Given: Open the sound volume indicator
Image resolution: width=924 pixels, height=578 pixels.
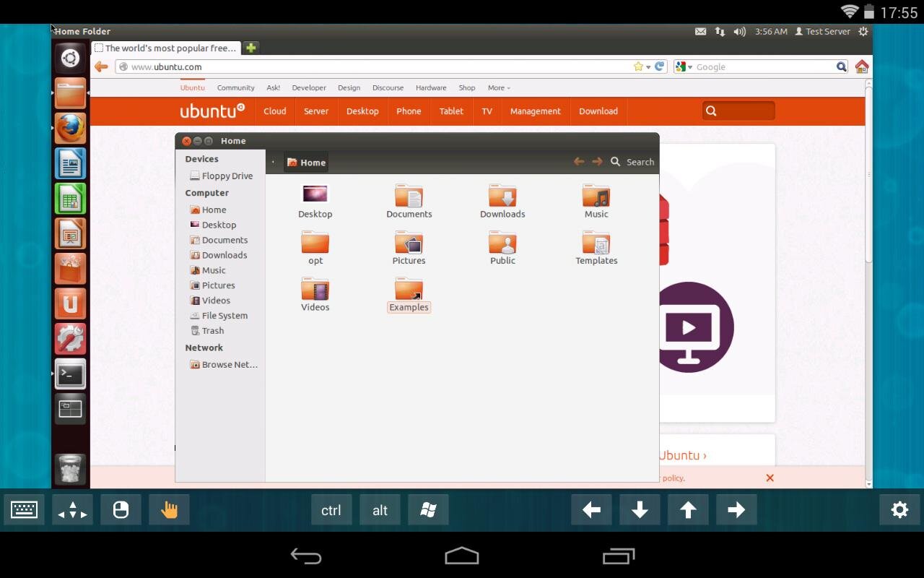Looking at the screenshot, I should point(739,32).
